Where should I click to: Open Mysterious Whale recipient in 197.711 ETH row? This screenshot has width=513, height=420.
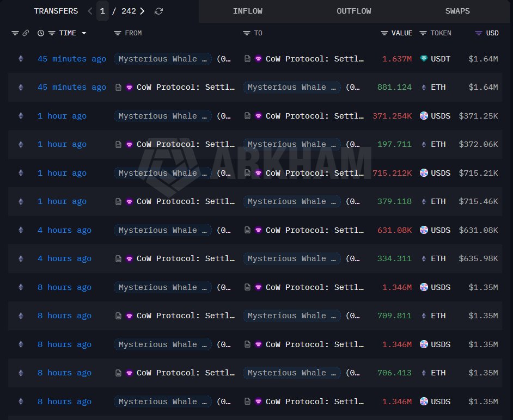(x=292, y=145)
